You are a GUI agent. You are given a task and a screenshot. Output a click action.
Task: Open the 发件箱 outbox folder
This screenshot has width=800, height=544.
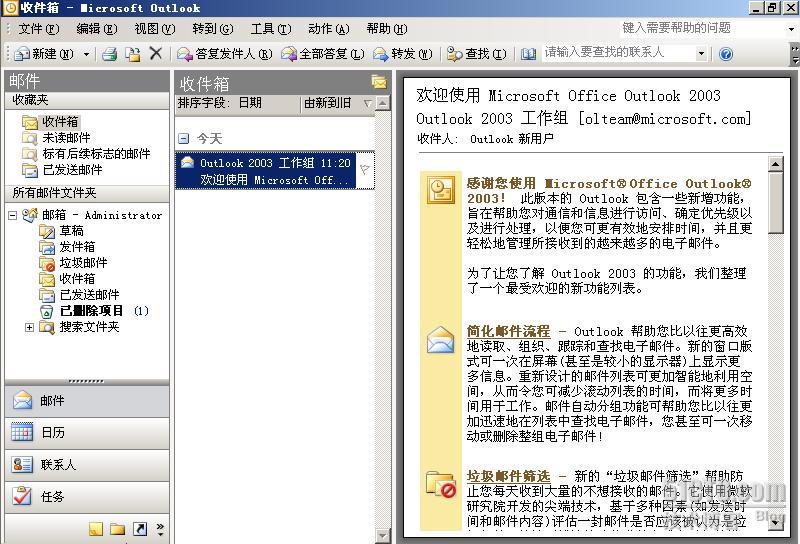coord(67,247)
